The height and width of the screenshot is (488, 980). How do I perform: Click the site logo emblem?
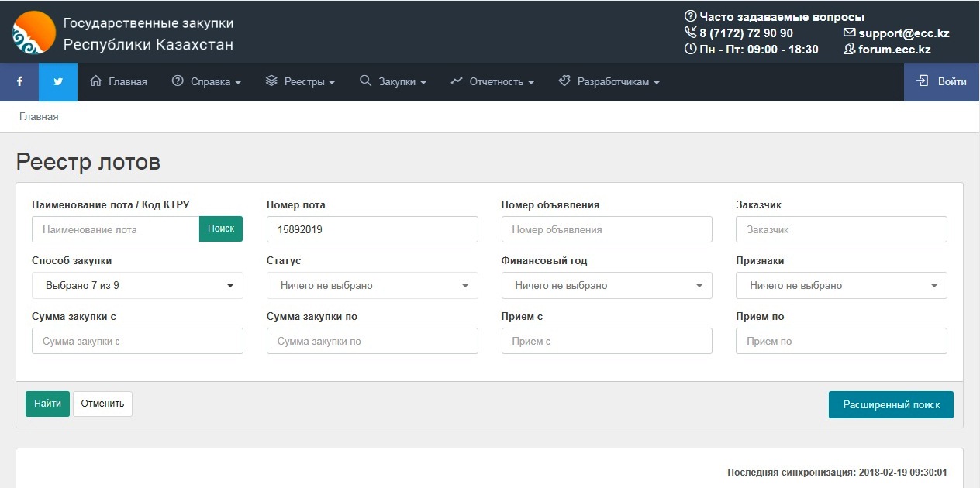coord(34,33)
